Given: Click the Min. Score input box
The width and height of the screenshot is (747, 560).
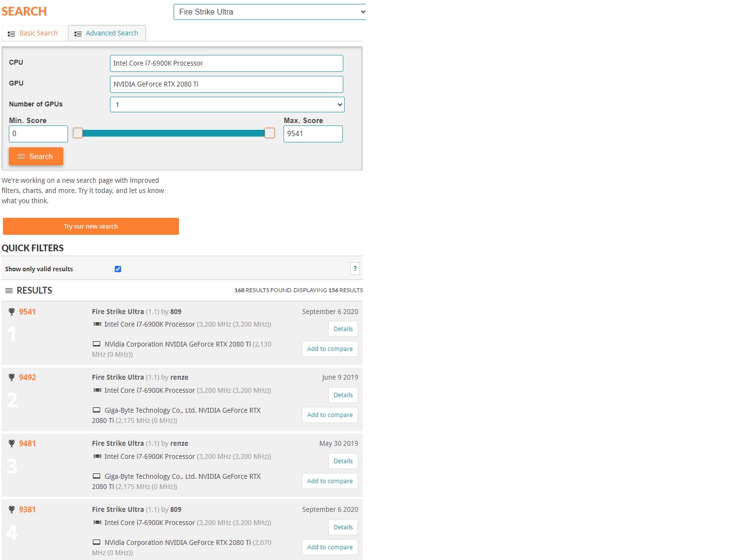Looking at the screenshot, I should pyautogui.click(x=38, y=134).
